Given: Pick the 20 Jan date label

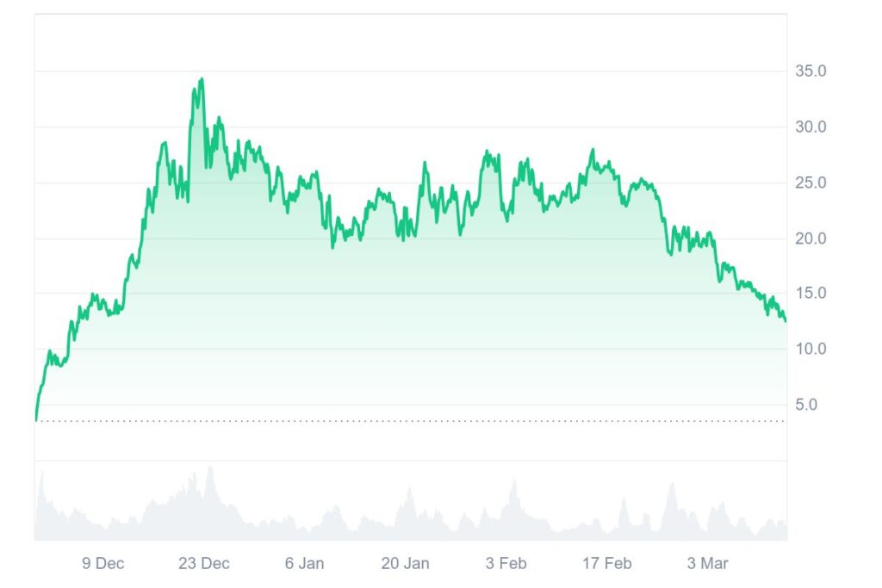Looking at the screenshot, I should (405, 564).
